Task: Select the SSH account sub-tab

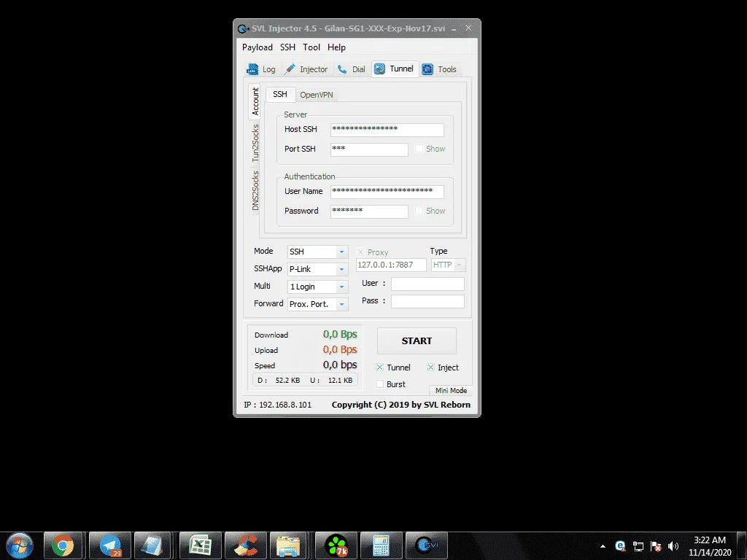Action: coord(280,94)
